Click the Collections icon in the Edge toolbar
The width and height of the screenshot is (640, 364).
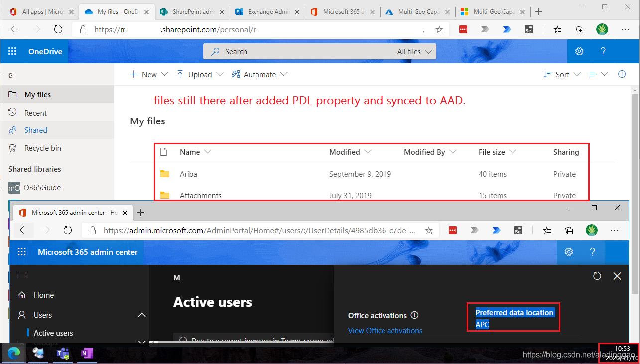pyautogui.click(x=579, y=29)
